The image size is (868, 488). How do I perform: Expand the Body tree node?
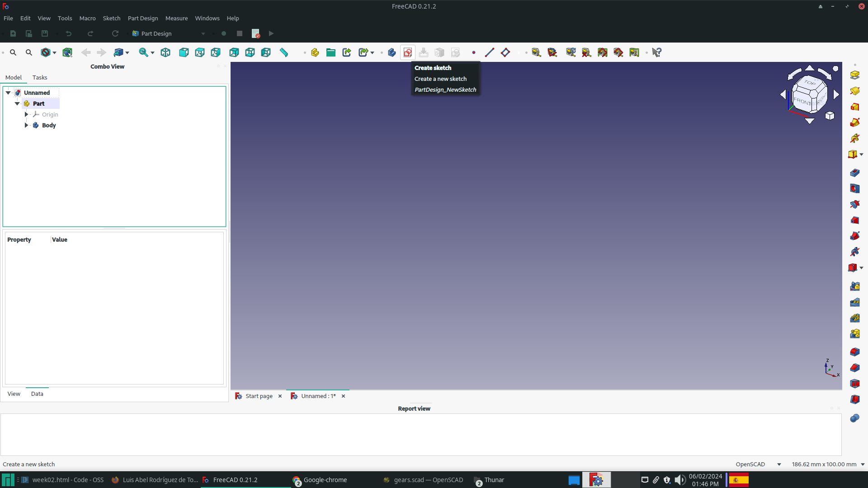[26, 125]
